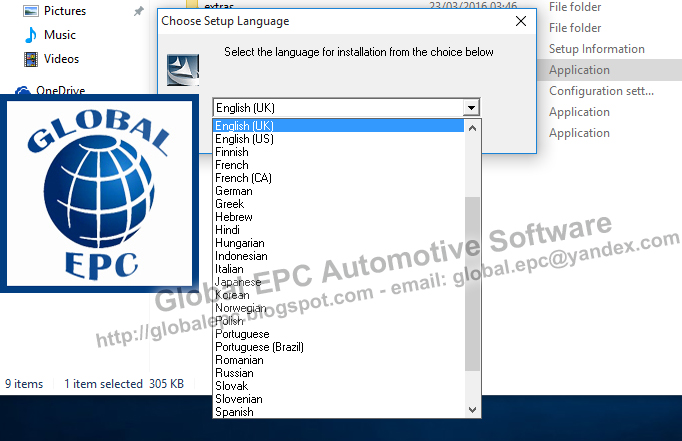Close the Choose Setup Language dialog

point(521,21)
